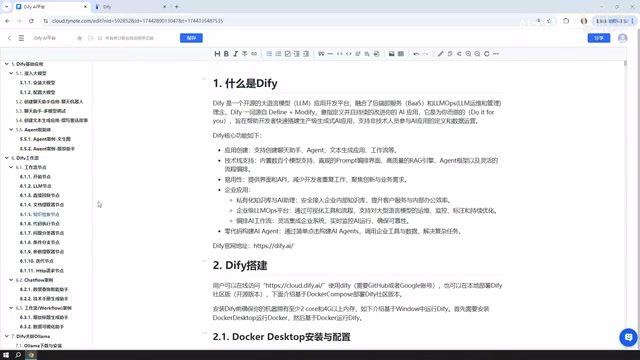Open the user avatar profile
Screen dimensions: 640x360
[622, 38]
